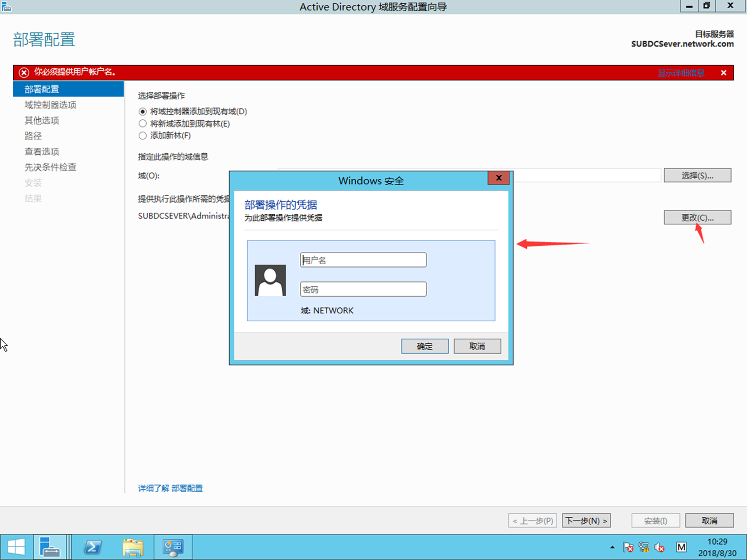Click the wizard's bottom 取消 button
Image resolution: width=747 pixels, height=560 pixels.
pyautogui.click(x=709, y=521)
